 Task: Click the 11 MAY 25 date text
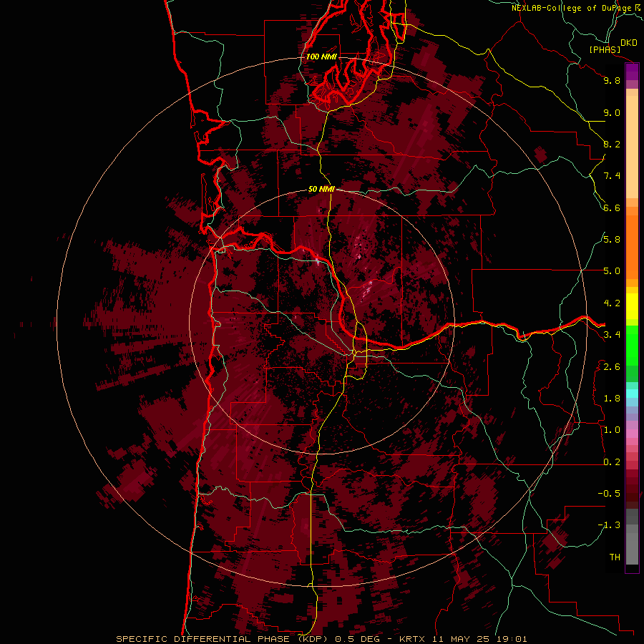[x=459, y=639]
